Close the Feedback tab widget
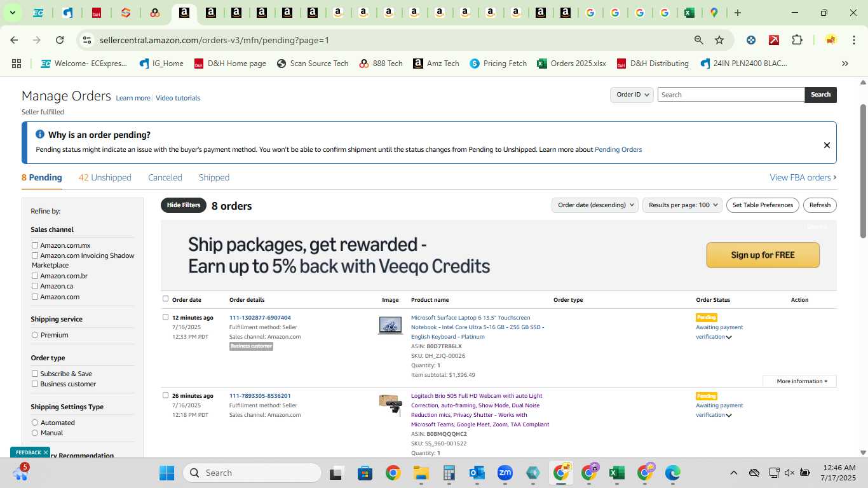Image resolution: width=868 pixels, height=488 pixels. tap(45, 452)
